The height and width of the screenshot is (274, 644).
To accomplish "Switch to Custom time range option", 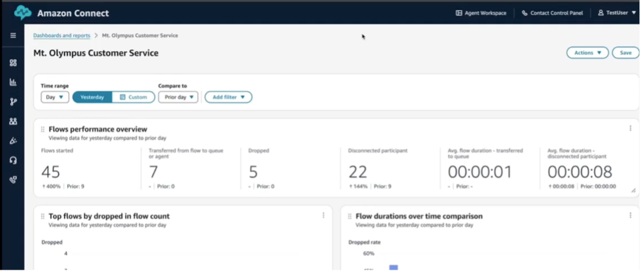I will (133, 97).
